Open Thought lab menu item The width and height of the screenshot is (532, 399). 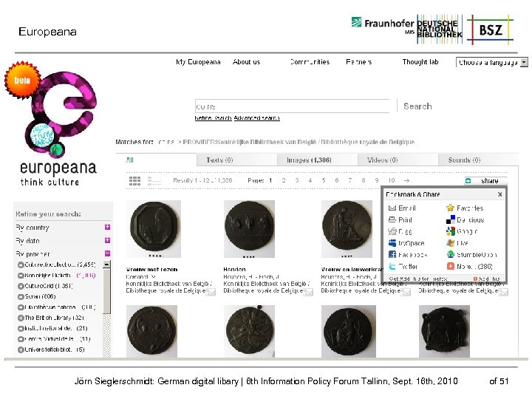[x=420, y=62]
